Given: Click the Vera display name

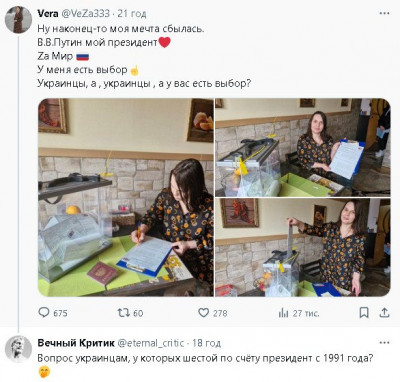Looking at the screenshot, I should tap(48, 13).
